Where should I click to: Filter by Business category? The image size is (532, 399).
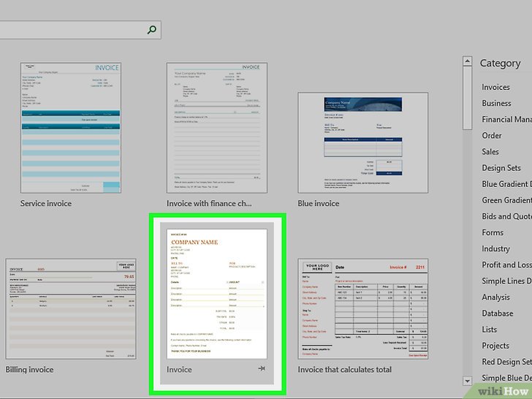point(496,103)
